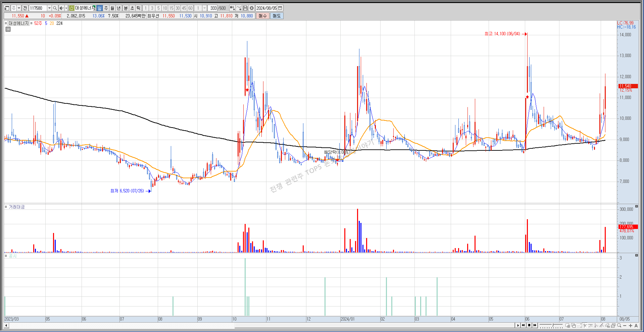644x332 pixels.
Task: Open chart settings with the gear icon
Action: click(252, 8)
